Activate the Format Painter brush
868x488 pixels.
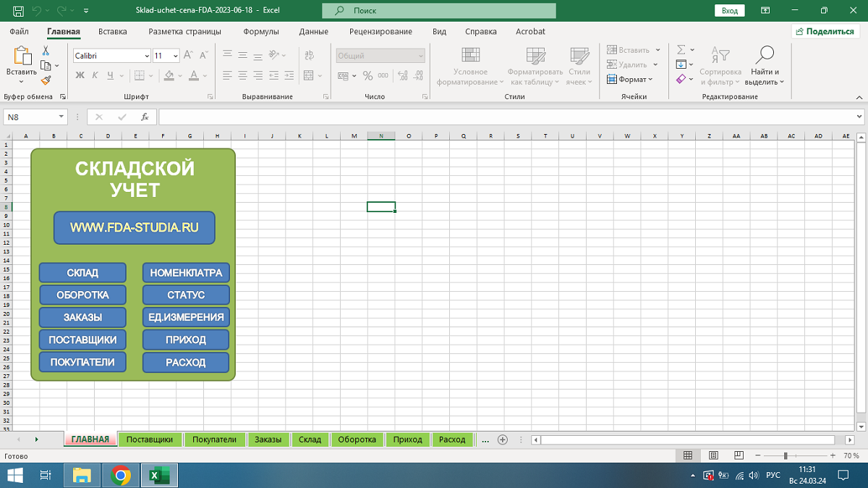pos(46,80)
